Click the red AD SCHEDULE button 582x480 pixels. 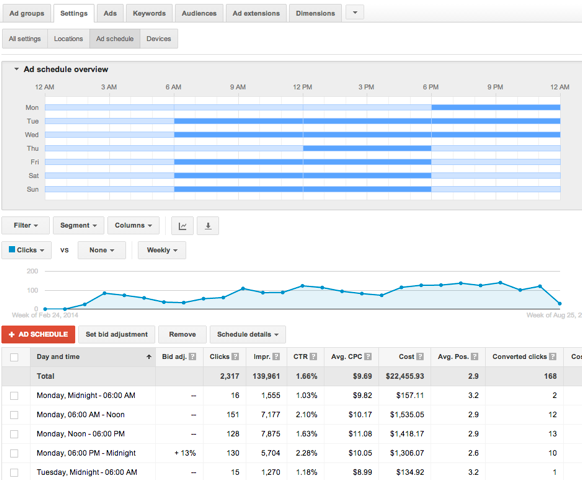[x=38, y=334]
